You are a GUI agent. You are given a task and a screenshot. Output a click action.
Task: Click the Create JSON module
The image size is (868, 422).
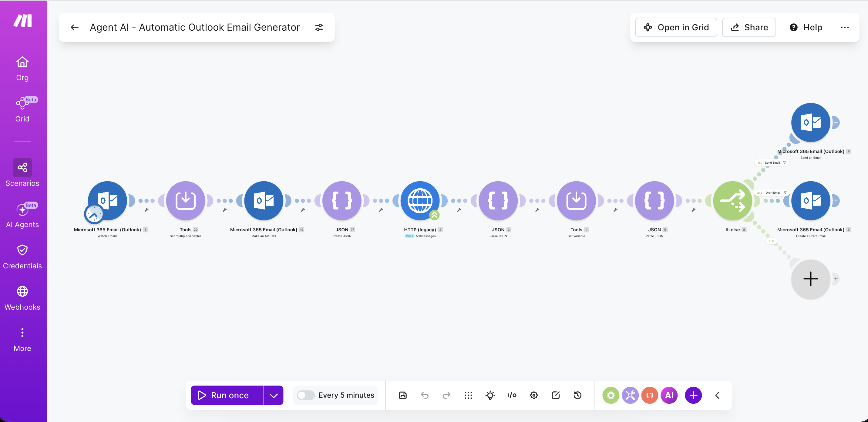click(342, 201)
